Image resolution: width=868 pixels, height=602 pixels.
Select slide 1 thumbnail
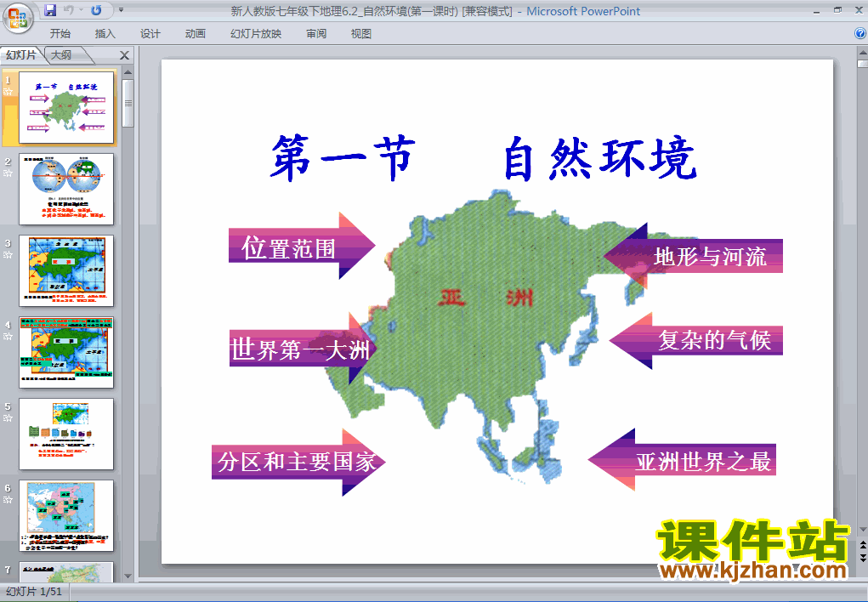point(66,107)
